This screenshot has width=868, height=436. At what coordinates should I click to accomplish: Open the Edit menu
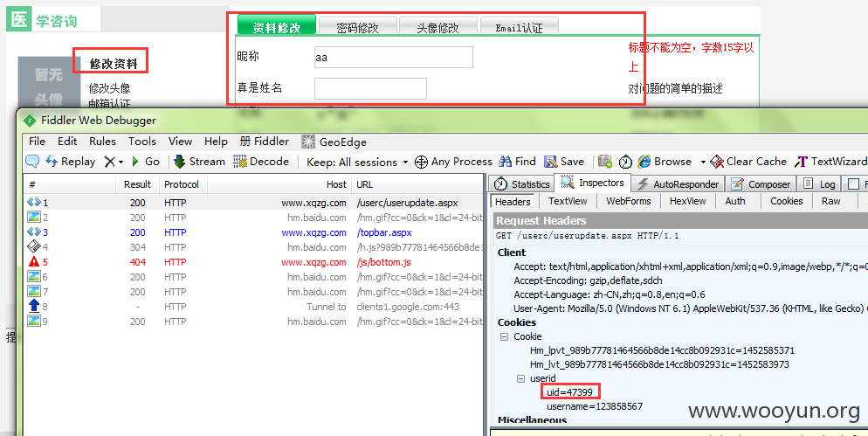67,142
